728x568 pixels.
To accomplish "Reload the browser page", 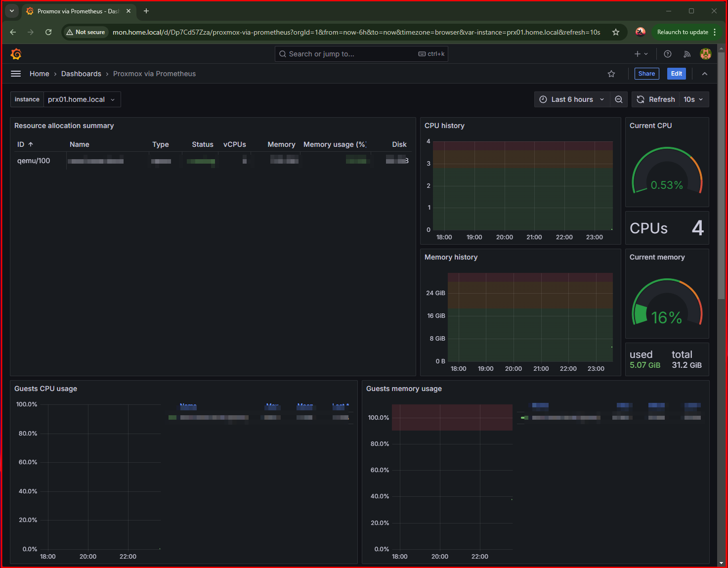I will (x=48, y=32).
